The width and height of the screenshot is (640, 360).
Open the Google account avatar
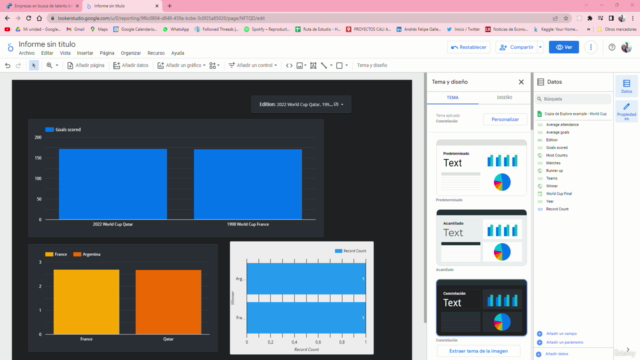(626, 47)
